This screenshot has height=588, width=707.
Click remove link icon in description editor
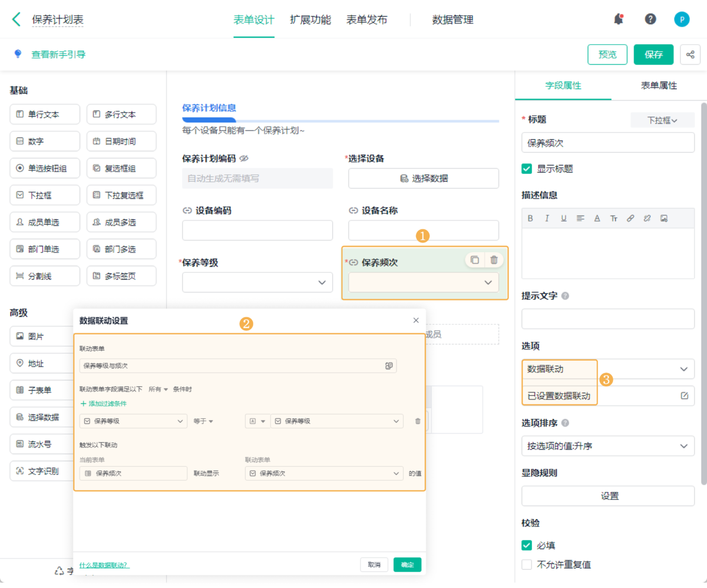(x=647, y=218)
